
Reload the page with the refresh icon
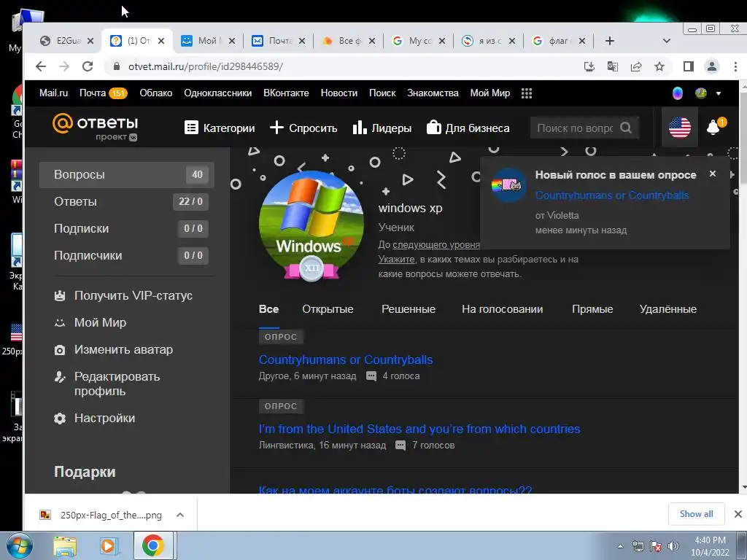coord(88,66)
